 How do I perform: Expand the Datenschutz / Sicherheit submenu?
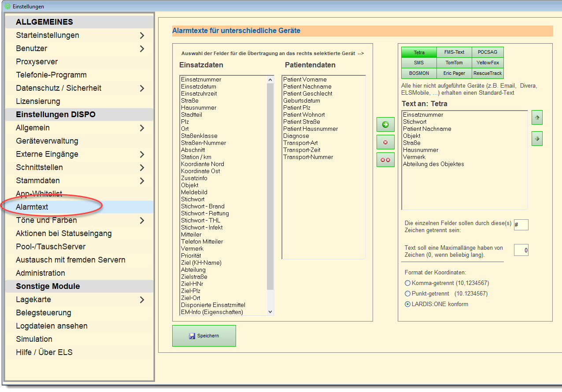pyautogui.click(x=142, y=88)
